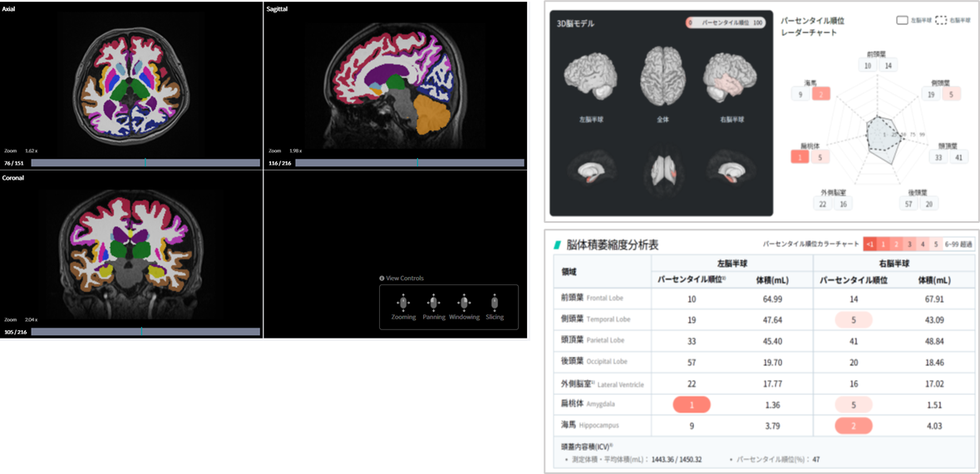Toggle the solid-line left hemisphere legend box
The width and height of the screenshot is (980, 474).
pyautogui.click(x=903, y=19)
